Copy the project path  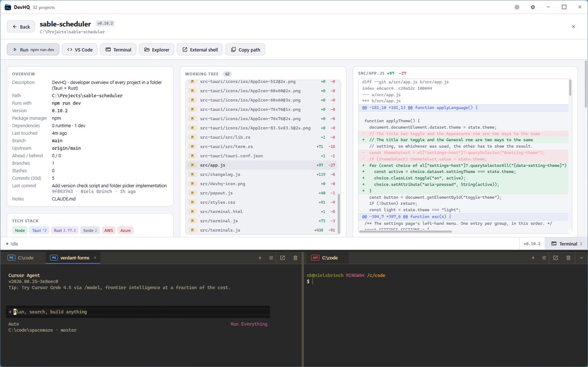pos(245,49)
